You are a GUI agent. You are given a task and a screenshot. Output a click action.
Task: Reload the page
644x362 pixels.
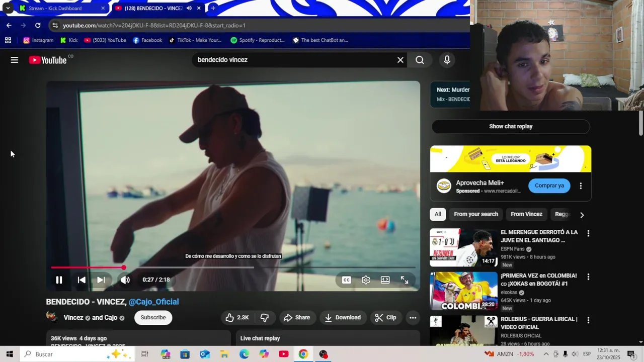[38, 25]
